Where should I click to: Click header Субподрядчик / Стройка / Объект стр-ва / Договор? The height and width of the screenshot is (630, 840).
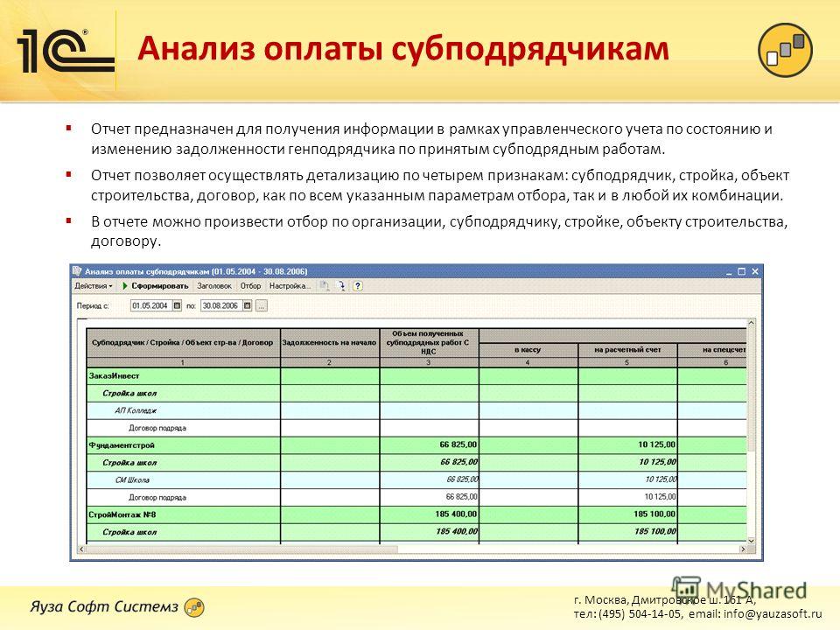pos(183,343)
